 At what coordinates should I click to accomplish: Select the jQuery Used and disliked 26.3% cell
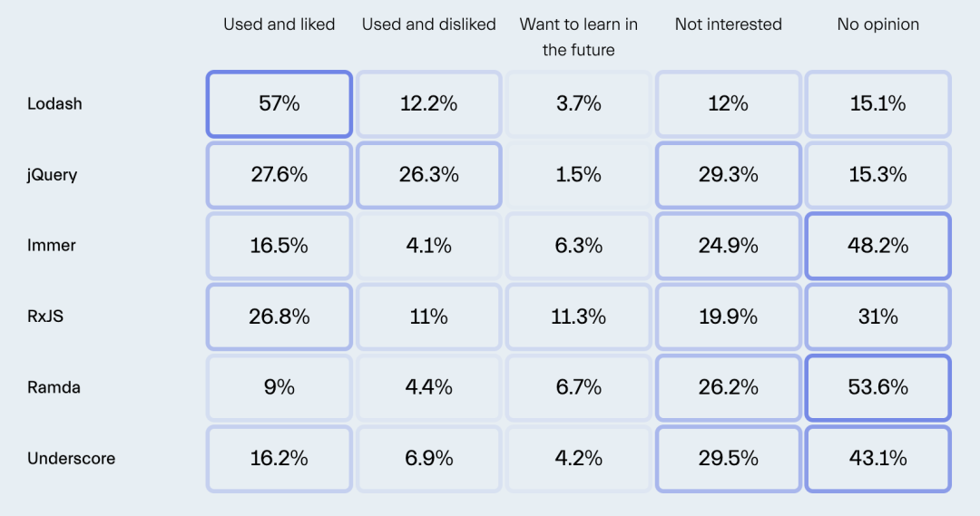(x=428, y=175)
